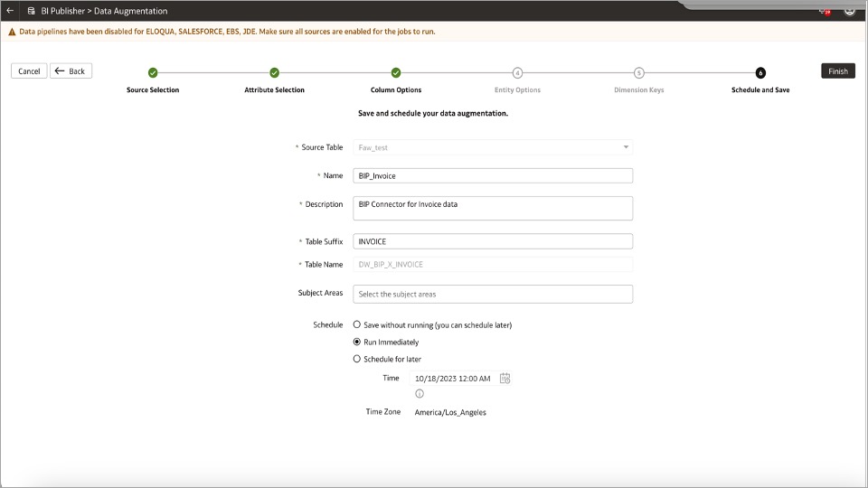868x488 pixels.
Task: Go to Schedule and Save step label
Action: tap(760, 89)
